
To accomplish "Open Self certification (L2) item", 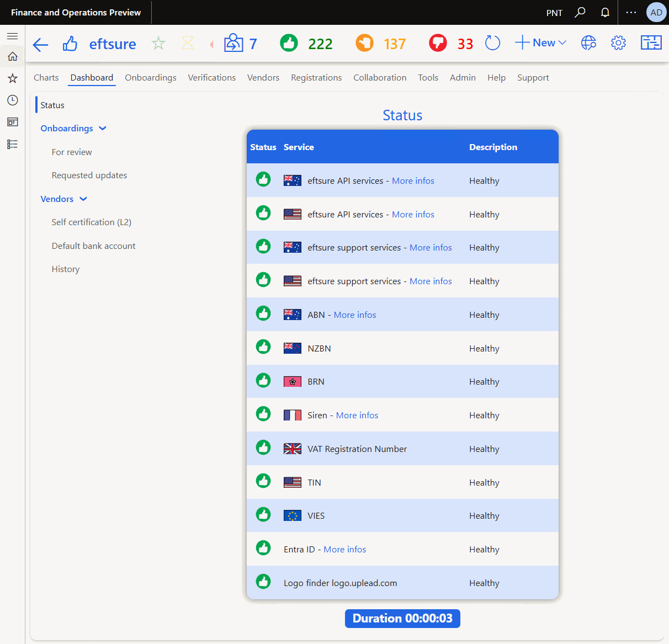I will [x=92, y=222].
